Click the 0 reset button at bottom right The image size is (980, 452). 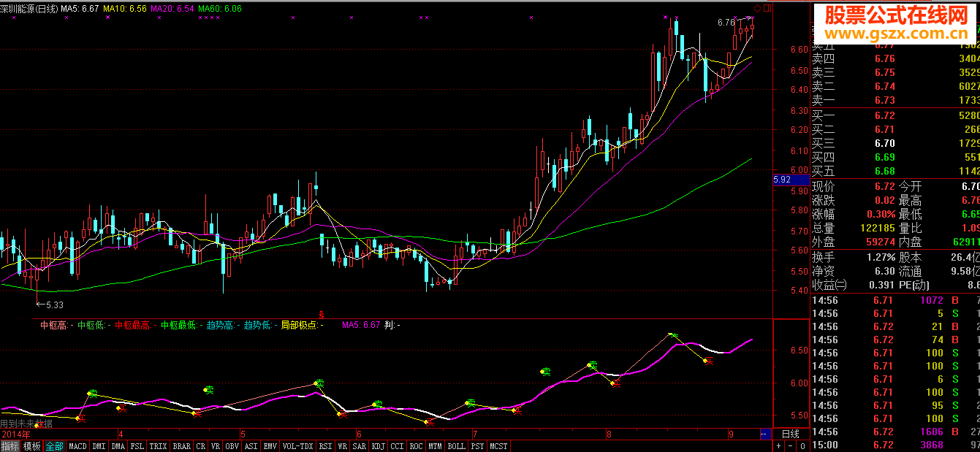802,445
